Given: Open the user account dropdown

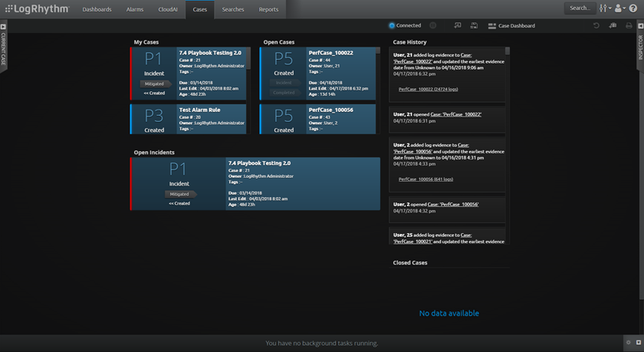Looking at the screenshot, I should point(619,8).
